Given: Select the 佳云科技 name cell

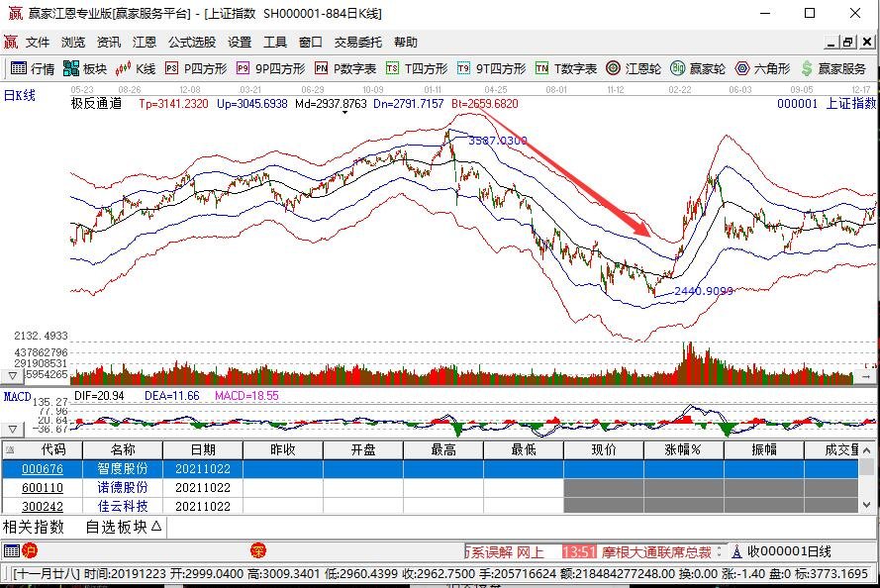Looking at the screenshot, I should click(123, 506).
